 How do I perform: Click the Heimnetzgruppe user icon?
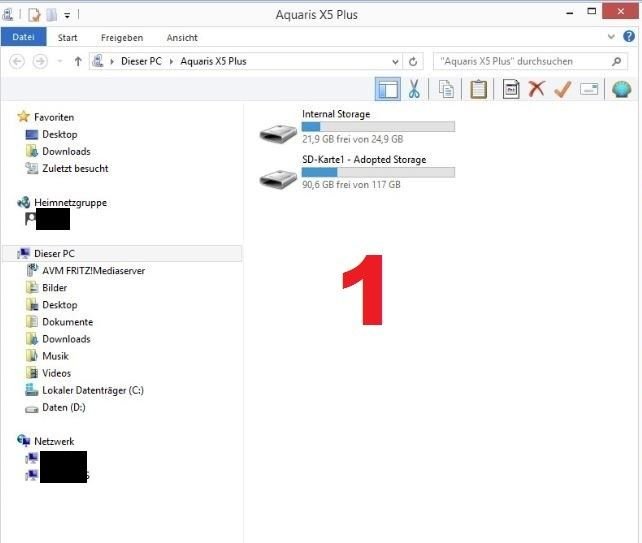tap(30, 219)
